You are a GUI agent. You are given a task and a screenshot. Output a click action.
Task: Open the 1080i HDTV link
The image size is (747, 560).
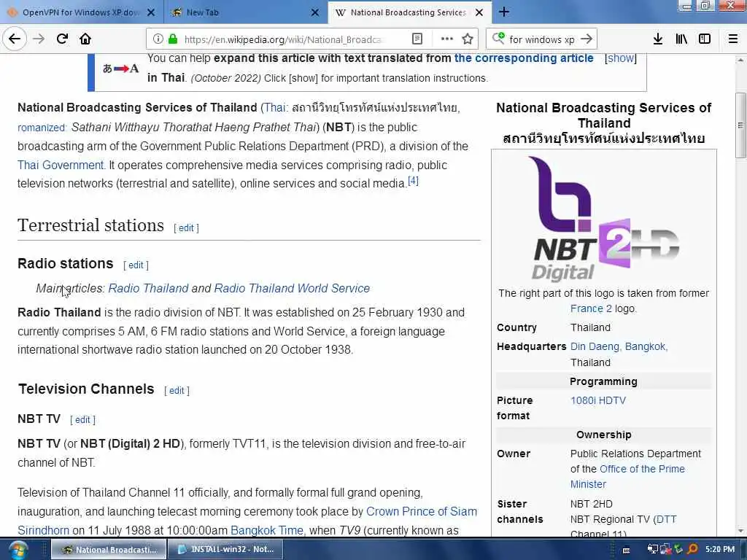[x=598, y=400]
